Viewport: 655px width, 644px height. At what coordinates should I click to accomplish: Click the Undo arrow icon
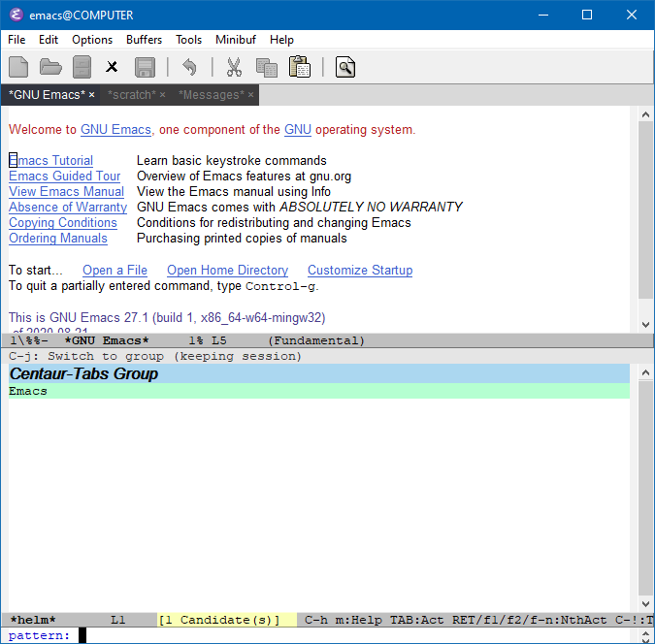point(189,67)
